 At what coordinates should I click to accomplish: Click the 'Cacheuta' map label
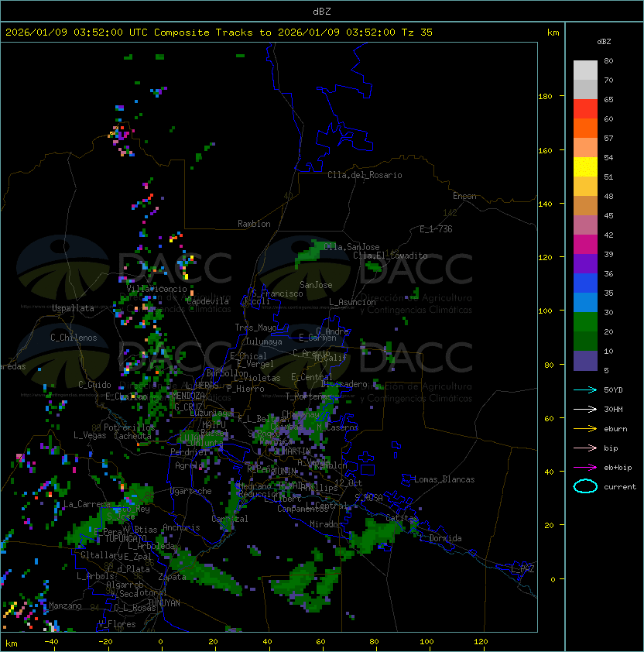pyautogui.click(x=132, y=436)
